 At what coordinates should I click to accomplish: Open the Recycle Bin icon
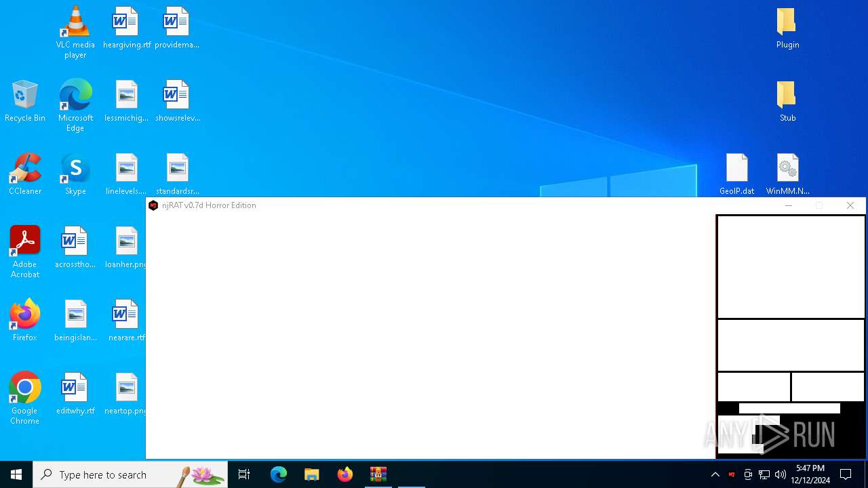click(25, 101)
